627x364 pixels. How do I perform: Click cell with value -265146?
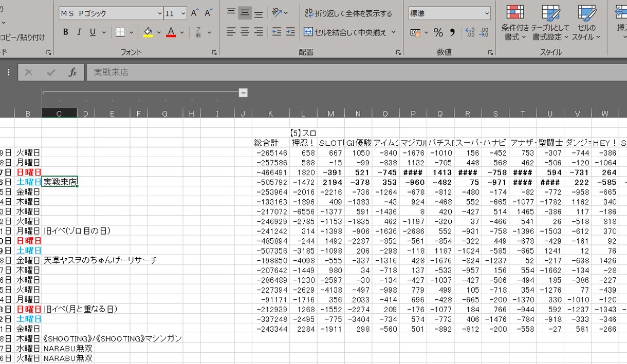[270, 152]
